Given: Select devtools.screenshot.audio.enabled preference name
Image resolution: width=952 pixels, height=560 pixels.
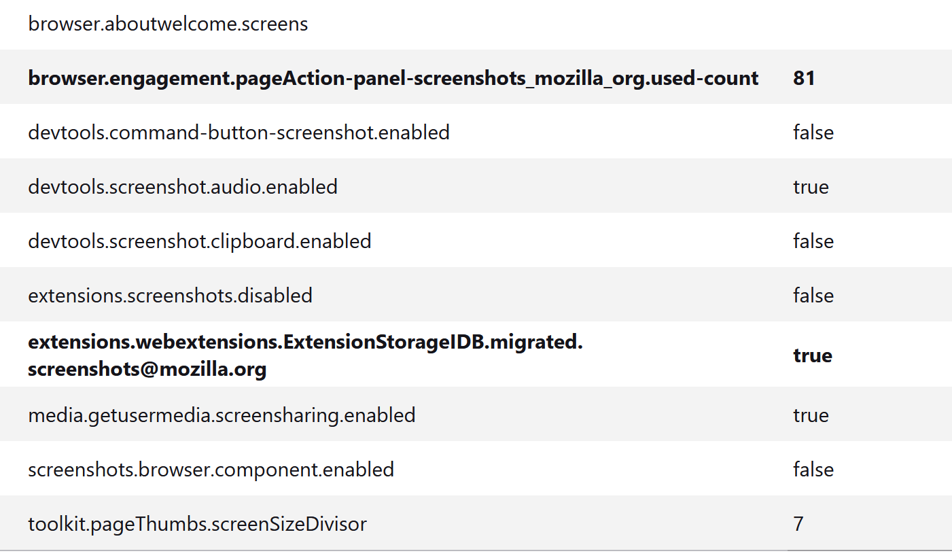Looking at the screenshot, I should pyautogui.click(x=183, y=186).
